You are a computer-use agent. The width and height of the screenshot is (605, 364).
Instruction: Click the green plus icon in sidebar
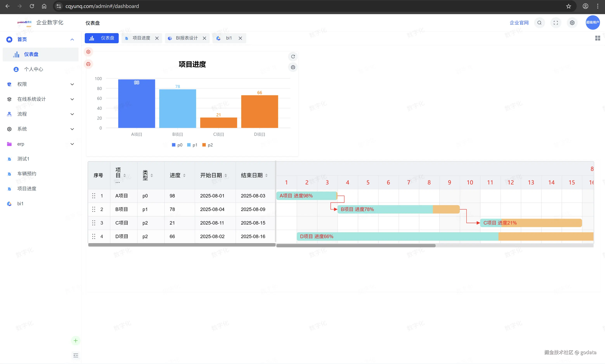(x=76, y=341)
